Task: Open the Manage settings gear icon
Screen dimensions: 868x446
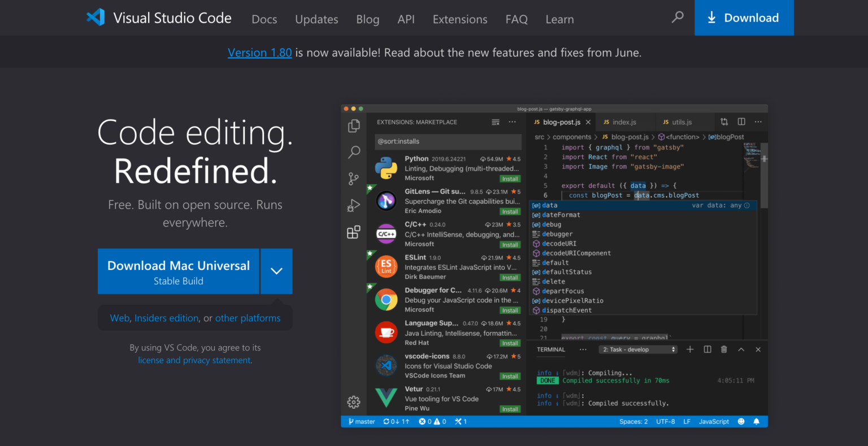Action: point(354,402)
